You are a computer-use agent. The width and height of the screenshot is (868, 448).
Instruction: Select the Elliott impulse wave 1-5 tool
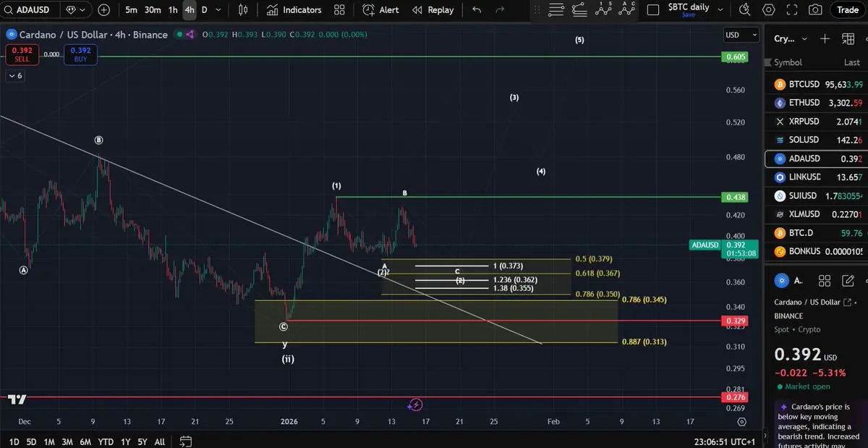(x=603, y=9)
